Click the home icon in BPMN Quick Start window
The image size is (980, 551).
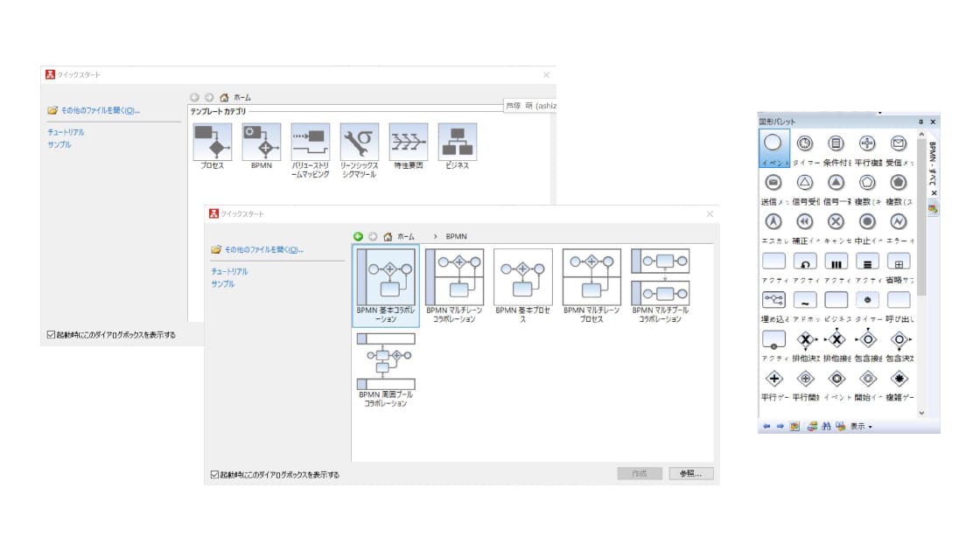point(388,237)
